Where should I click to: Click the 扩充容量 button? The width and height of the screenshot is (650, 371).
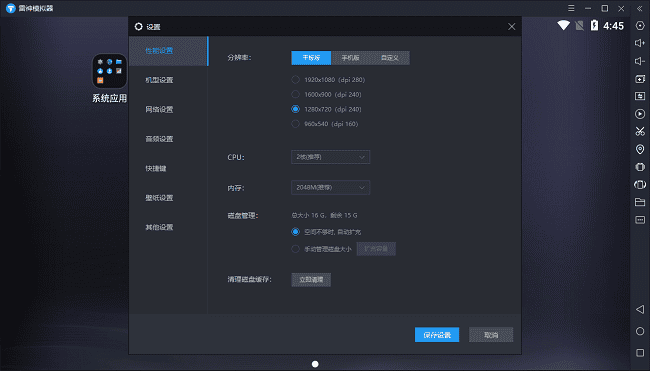(x=376, y=249)
